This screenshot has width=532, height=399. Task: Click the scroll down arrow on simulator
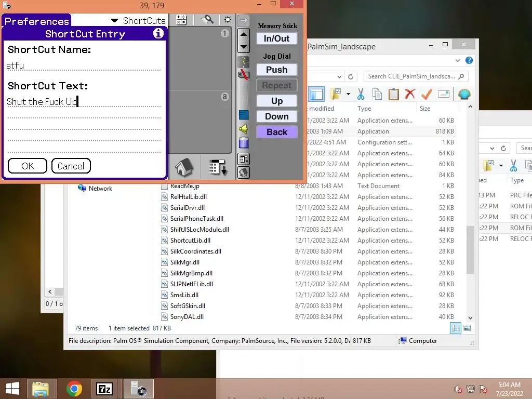click(x=244, y=46)
